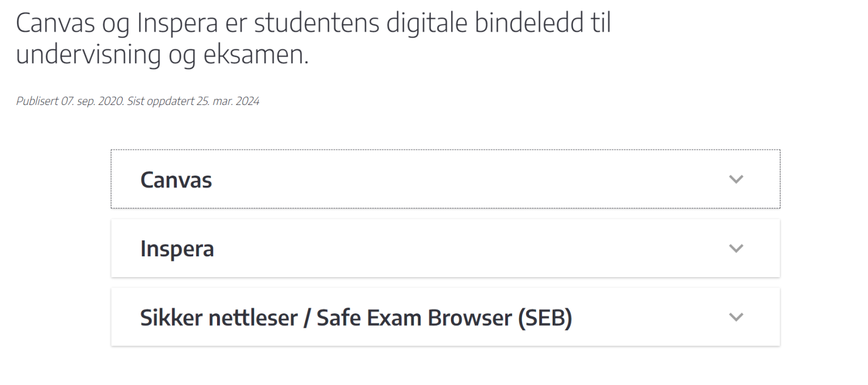Open the Inspera panel by its title
This screenshot has height=385, width=868.
(x=177, y=248)
